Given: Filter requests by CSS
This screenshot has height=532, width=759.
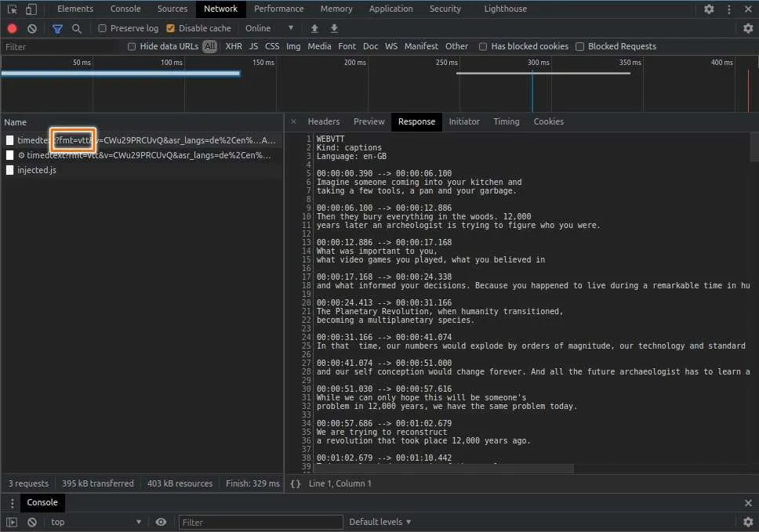Looking at the screenshot, I should (272, 46).
